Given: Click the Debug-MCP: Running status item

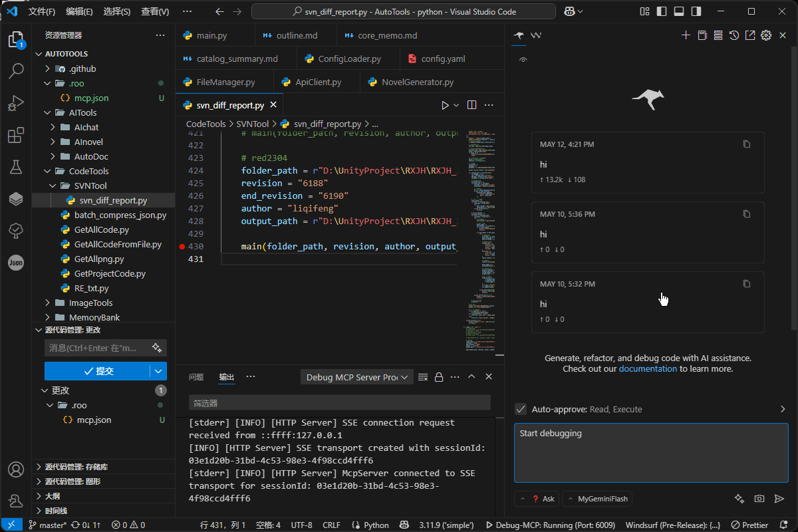Looking at the screenshot, I should 551,525.
